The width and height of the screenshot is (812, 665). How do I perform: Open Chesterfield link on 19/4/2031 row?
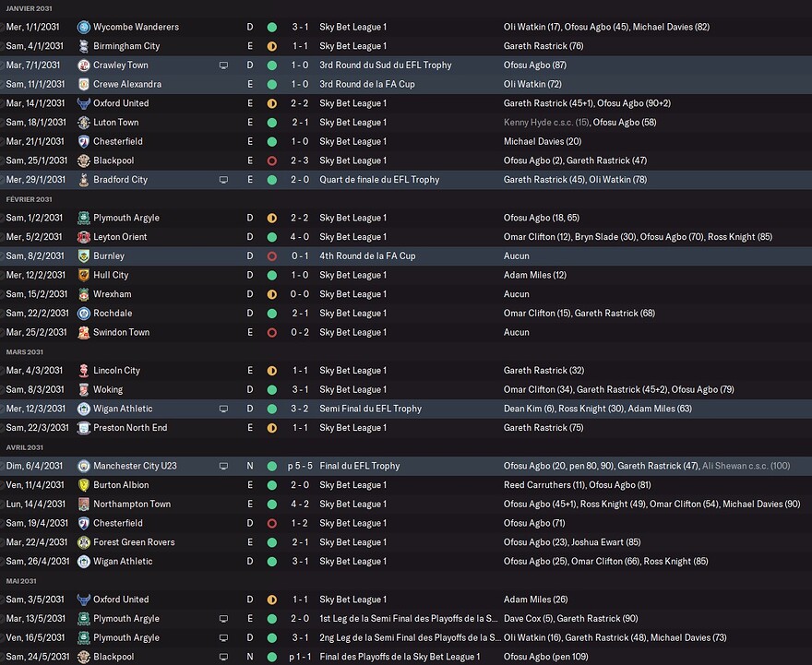pyautogui.click(x=117, y=523)
